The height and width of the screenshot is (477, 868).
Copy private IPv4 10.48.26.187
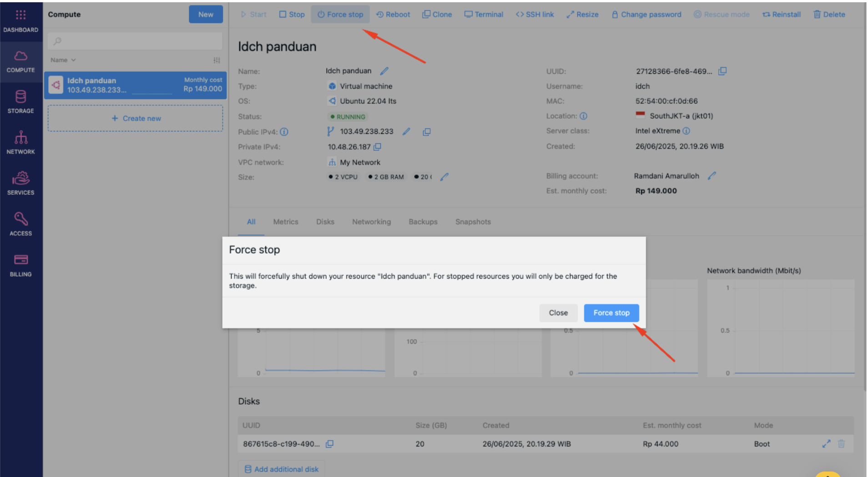pyautogui.click(x=377, y=147)
